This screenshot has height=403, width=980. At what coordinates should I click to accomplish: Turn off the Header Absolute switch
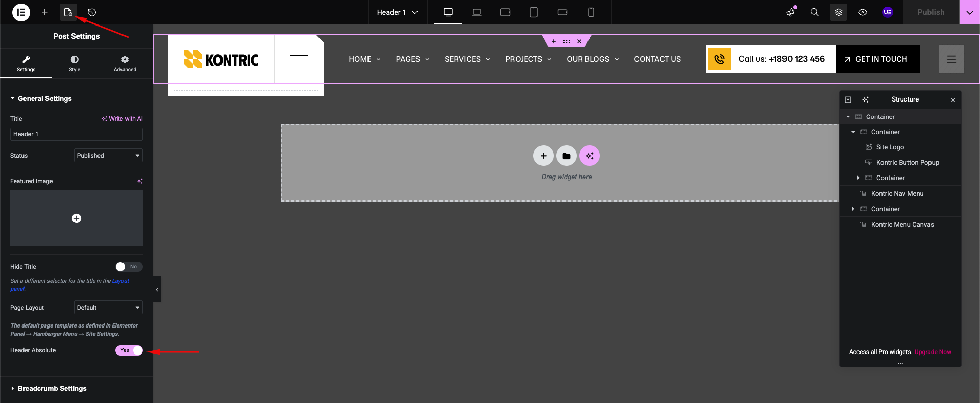[x=129, y=350]
